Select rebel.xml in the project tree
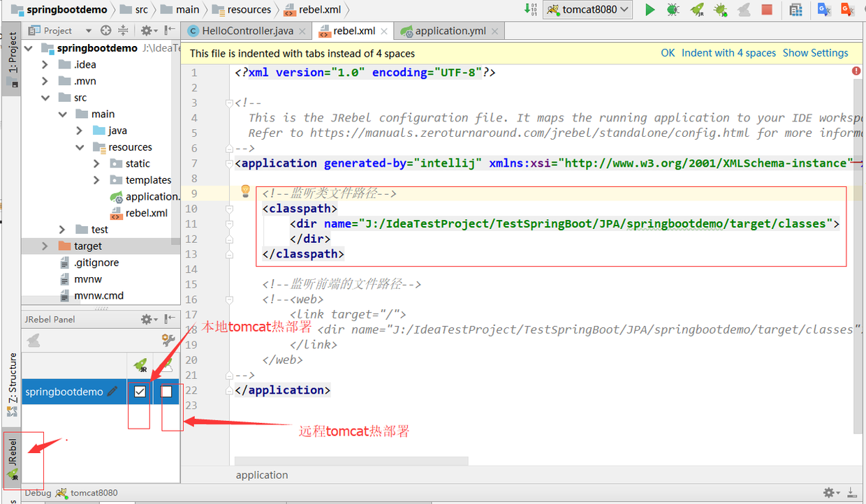The height and width of the screenshot is (504, 866). coord(139,213)
